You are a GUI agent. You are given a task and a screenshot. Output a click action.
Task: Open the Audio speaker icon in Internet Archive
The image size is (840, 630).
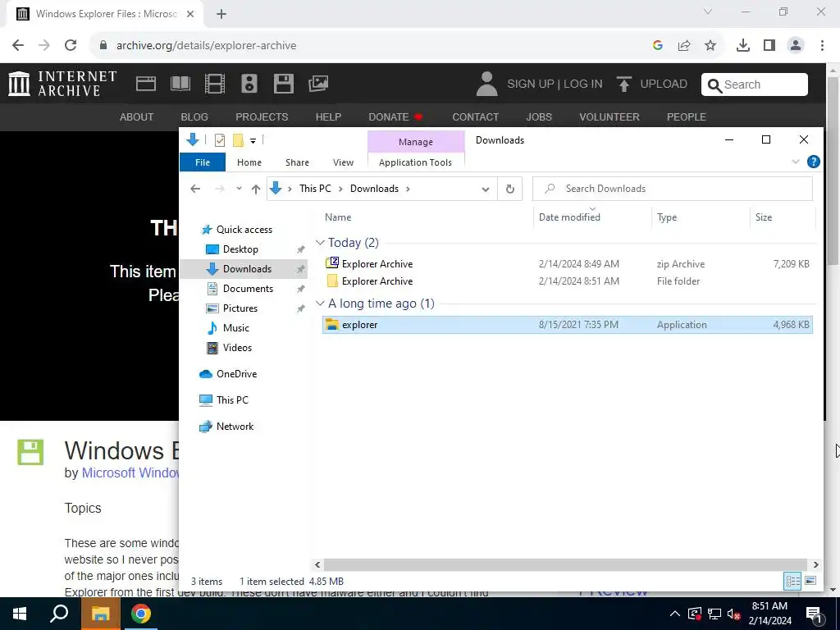click(x=249, y=84)
